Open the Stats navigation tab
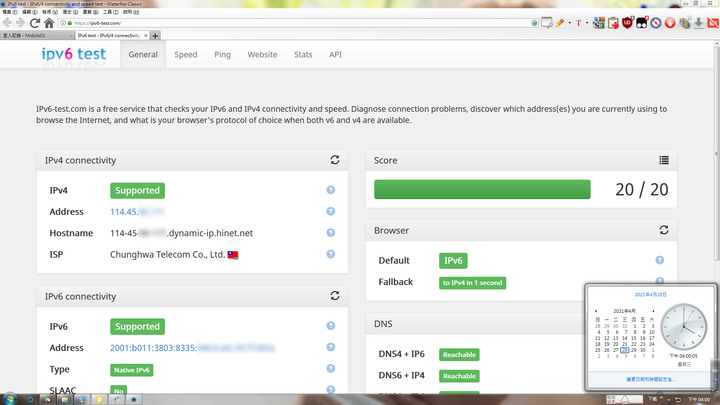The image size is (720, 405). [303, 54]
